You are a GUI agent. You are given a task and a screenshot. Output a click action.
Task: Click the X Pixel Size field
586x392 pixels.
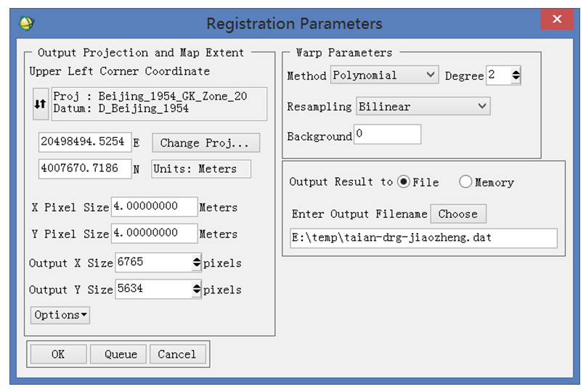155,207
